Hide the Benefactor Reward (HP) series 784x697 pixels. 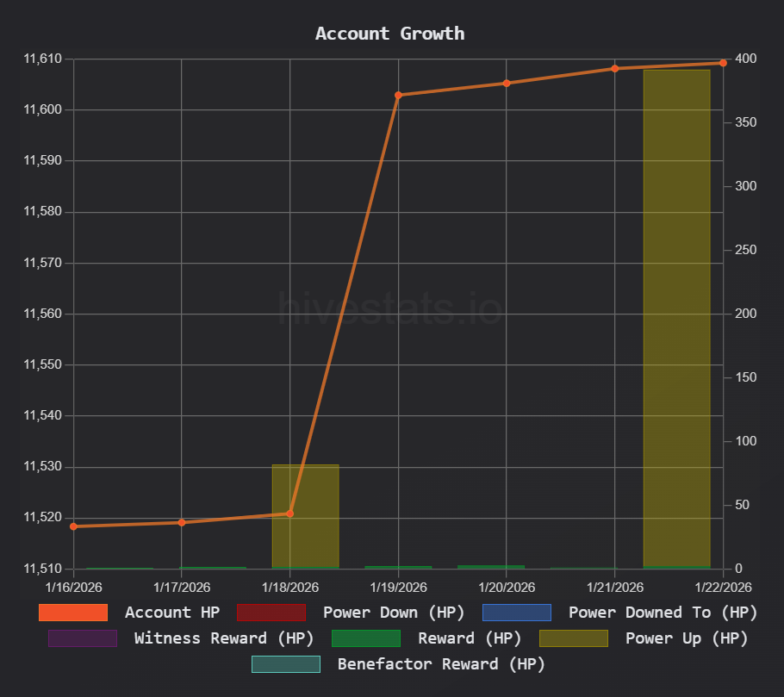click(440, 664)
